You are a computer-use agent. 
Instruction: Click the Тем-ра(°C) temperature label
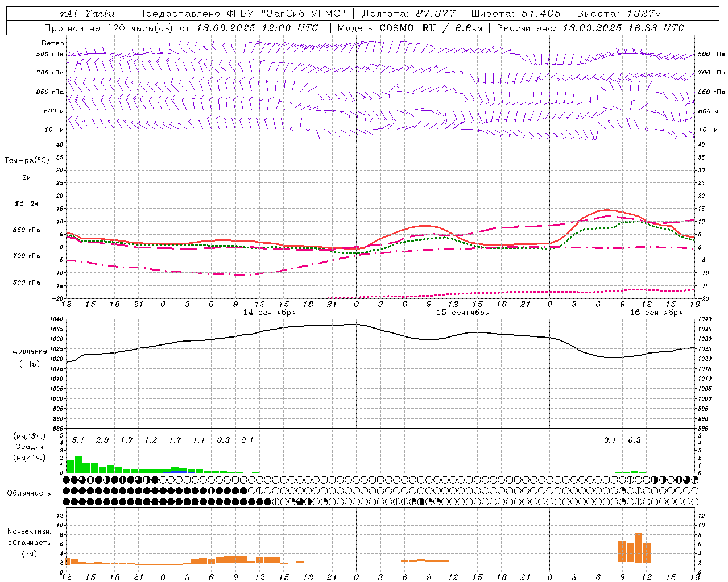coord(27,161)
